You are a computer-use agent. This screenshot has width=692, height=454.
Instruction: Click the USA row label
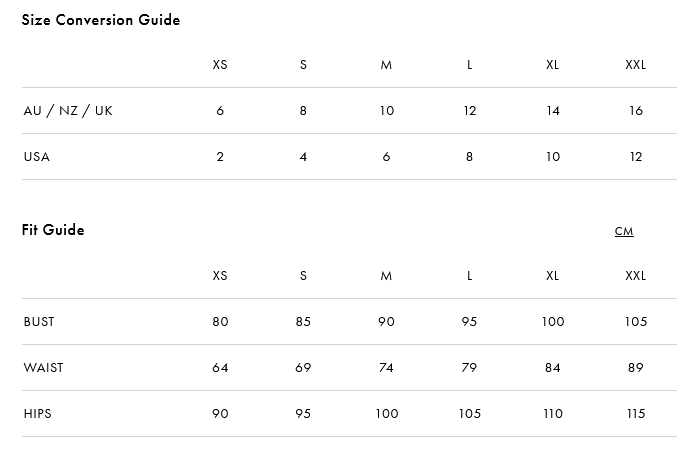(37, 157)
